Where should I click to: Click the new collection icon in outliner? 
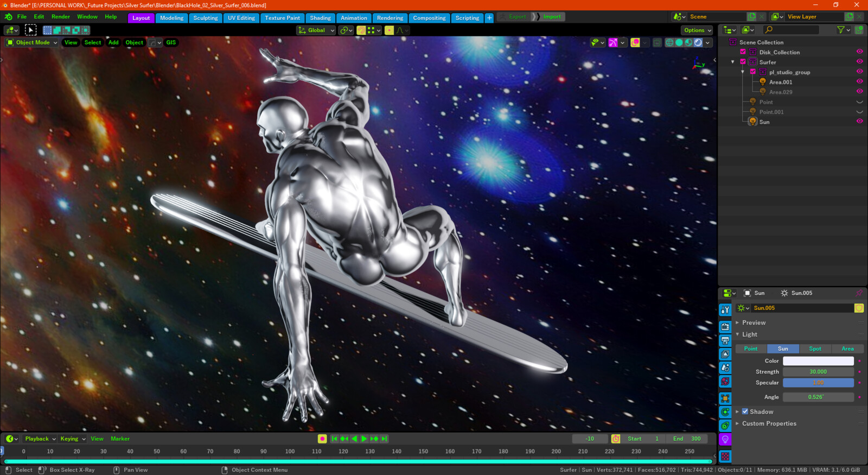(x=859, y=30)
